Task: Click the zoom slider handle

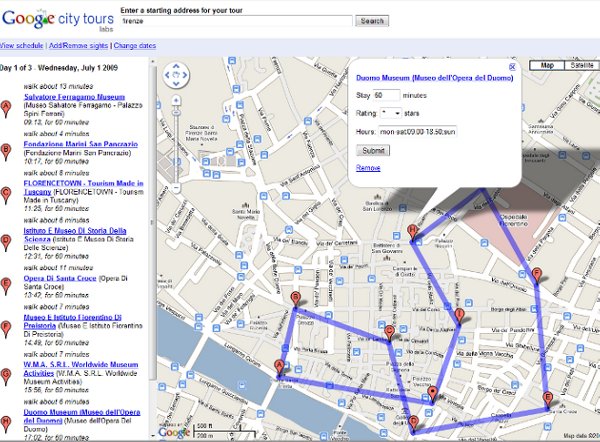Action: click(x=176, y=113)
